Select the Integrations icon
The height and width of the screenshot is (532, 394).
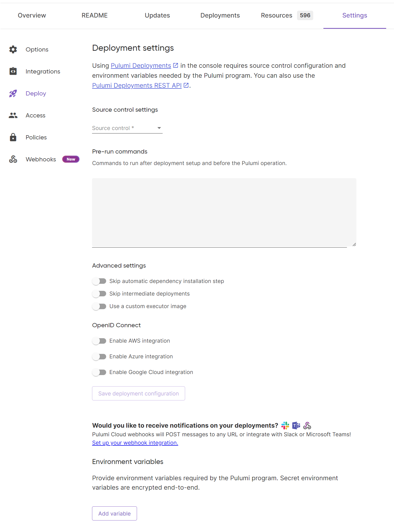13,71
